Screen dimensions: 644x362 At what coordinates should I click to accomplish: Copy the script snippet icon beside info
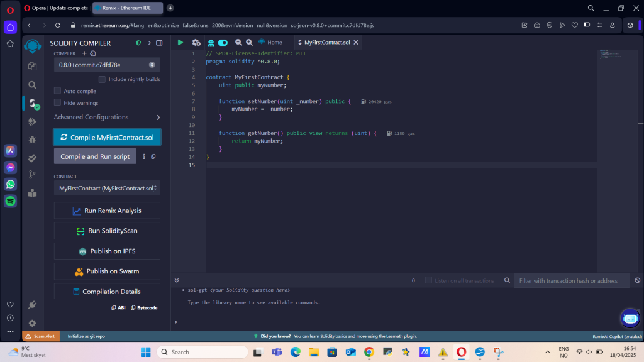[x=153, y=156]
